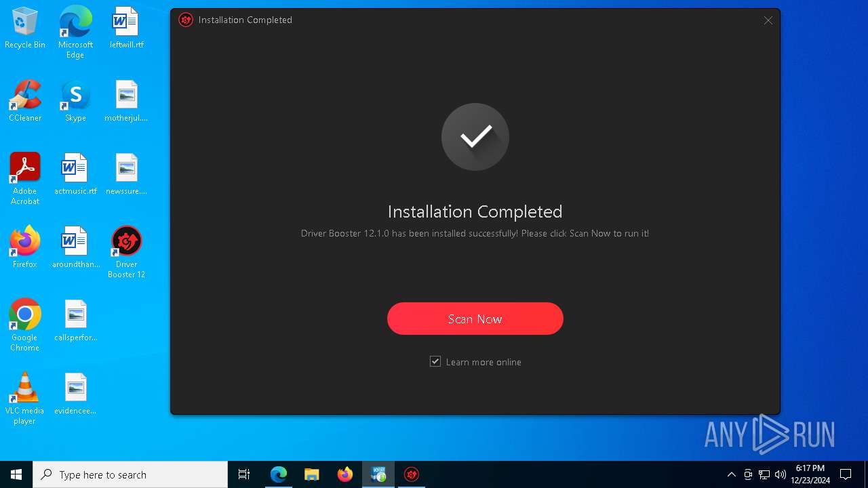Image resolution: width=868 pixels, height=488 pixels.
Task: Open the Recycle Bin desktop icon
Action: [x=25, y=28]
